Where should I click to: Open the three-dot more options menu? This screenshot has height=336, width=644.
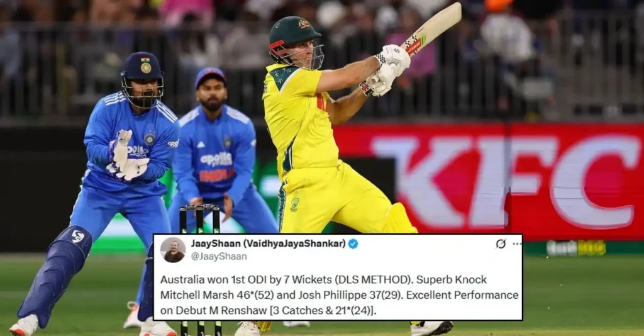tap(517, 244)
